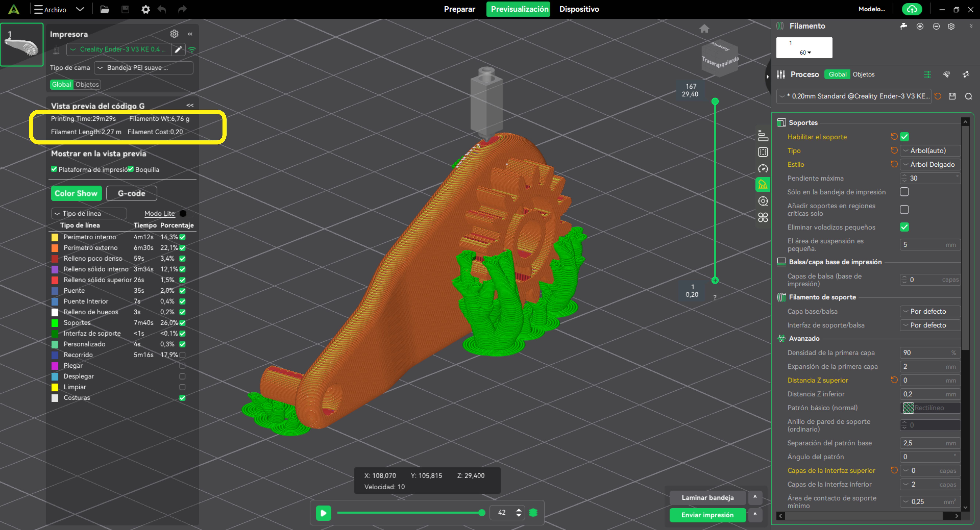Save the process preset with disk icon
Image resolution: width=980 pixels, height=530 pixels.
pyautogui.click(x=952, y=96)
